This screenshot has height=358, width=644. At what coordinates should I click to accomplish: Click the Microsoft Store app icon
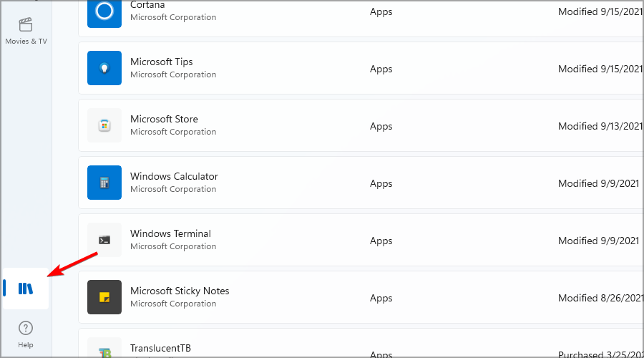tap(104, 125)
